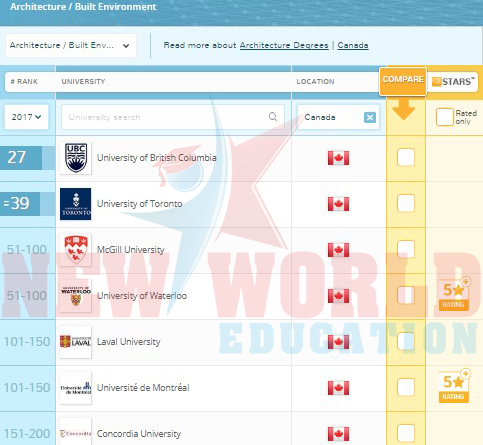Click the University of British Columbia logo

pos(76,158)
